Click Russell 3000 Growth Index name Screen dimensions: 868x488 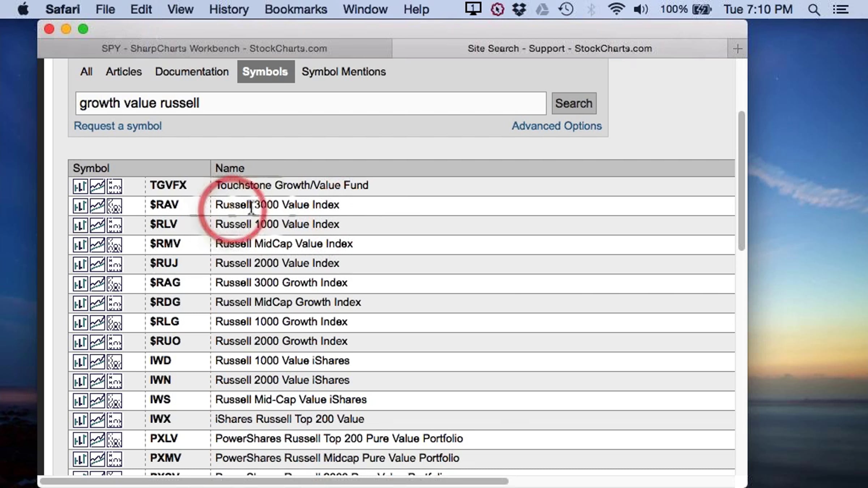(281, 283)
